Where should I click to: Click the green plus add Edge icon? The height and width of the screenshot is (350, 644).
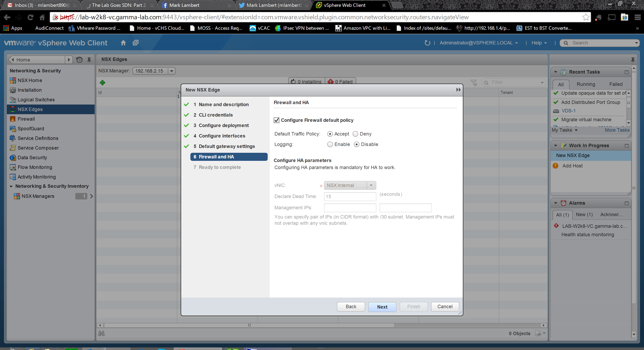click(x=102, y=82)
